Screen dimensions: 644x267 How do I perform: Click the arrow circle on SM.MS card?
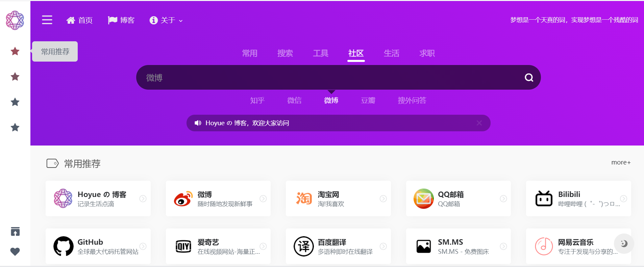(x=503, y=246)
